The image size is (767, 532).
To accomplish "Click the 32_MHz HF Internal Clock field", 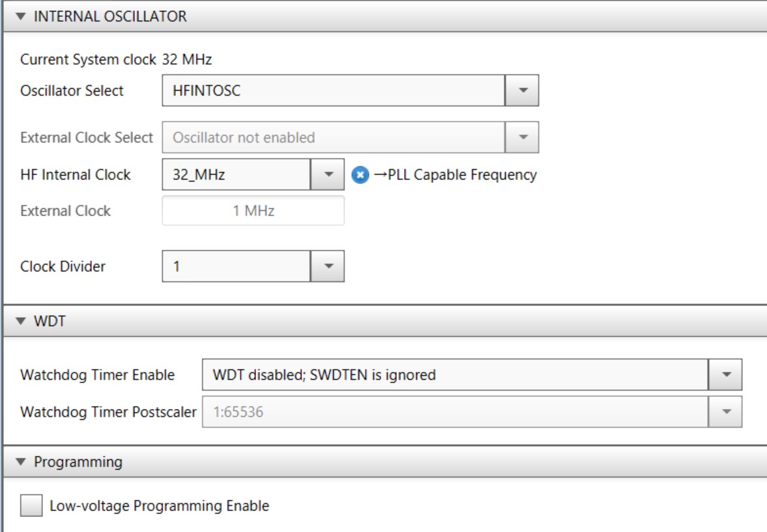I will click(237, 175).
